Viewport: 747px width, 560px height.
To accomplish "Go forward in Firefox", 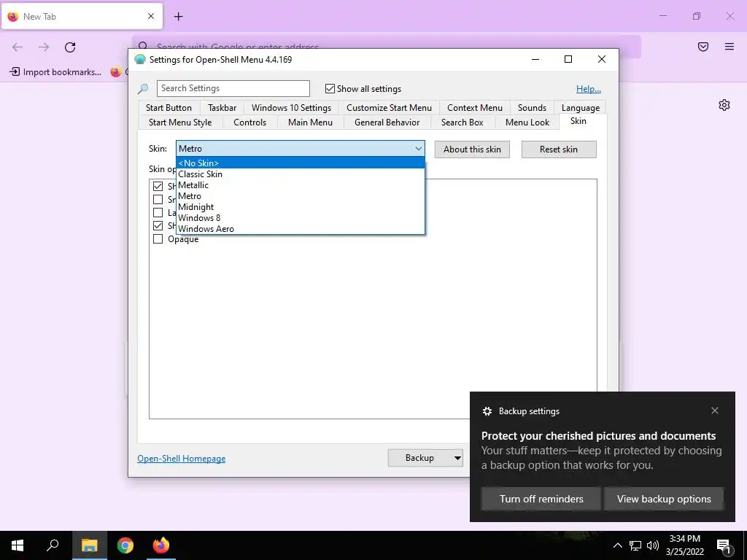I will click(44, 47).
